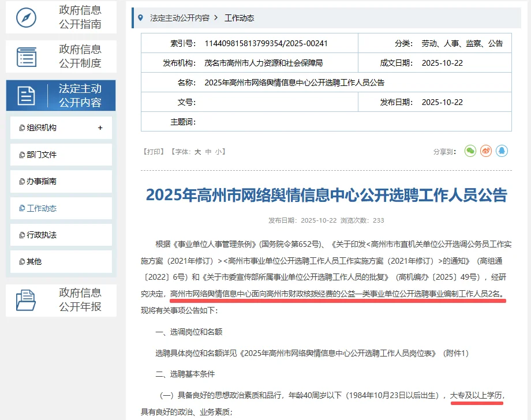Click the 浏览次数：233 view count
The width and height of the screenshot is (531, 420).
pyautogui.click(x=362, y=220)
